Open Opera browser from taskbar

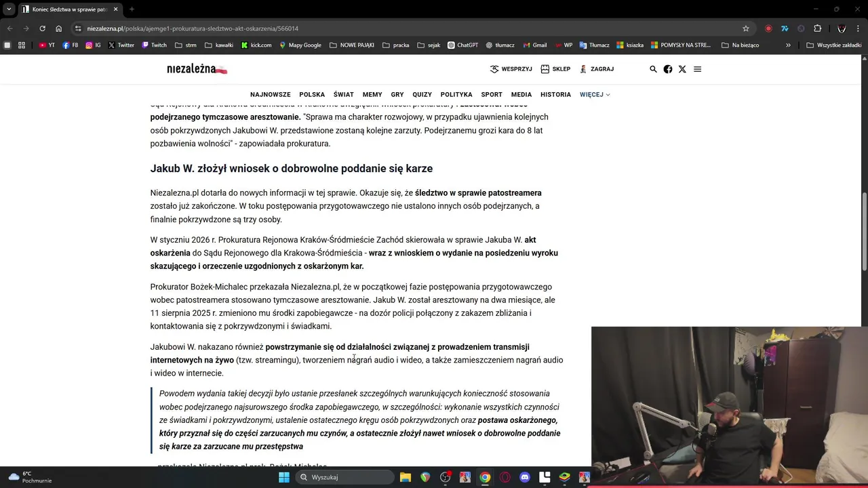pos(505,477)
